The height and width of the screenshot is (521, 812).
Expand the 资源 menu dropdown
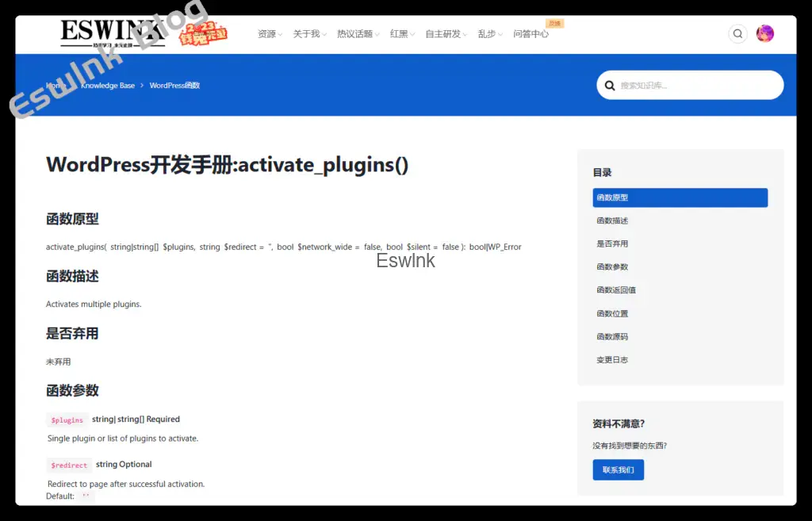pos(270,34)
